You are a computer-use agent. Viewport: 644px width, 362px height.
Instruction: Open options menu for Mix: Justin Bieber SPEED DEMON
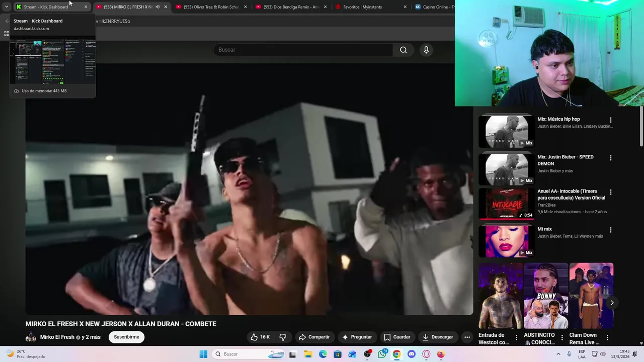tap(611, 158)
